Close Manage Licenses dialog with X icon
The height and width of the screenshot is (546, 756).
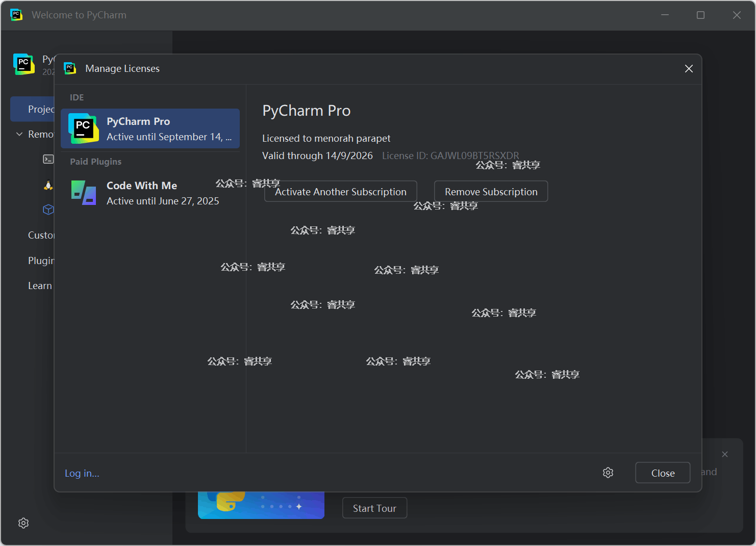pyautogui.click(x=689, y=68)
